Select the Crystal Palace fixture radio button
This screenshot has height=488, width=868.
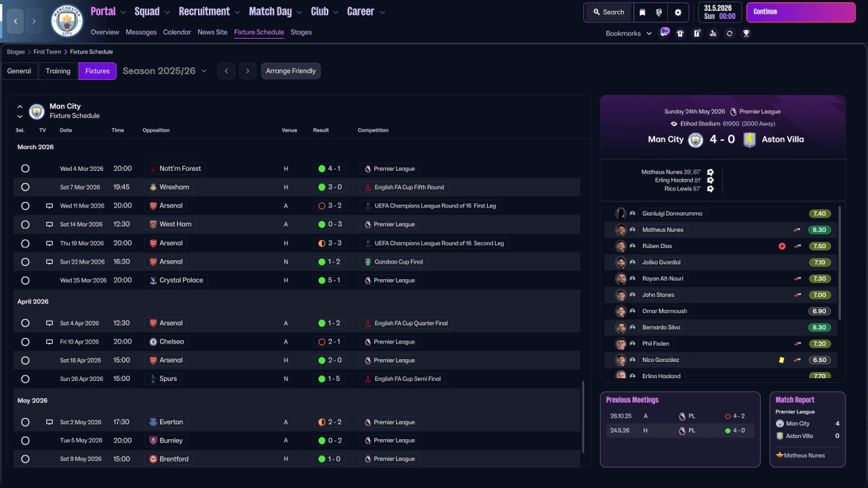point(25,280)
